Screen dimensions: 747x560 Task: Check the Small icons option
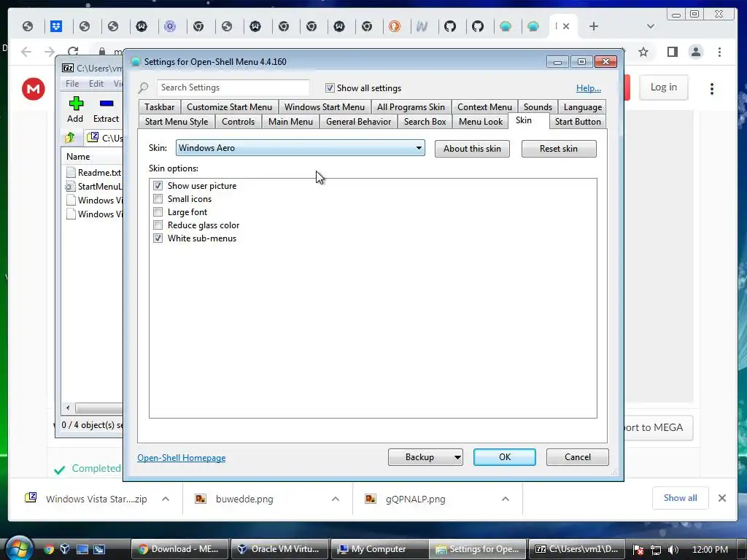coord(158,199)
